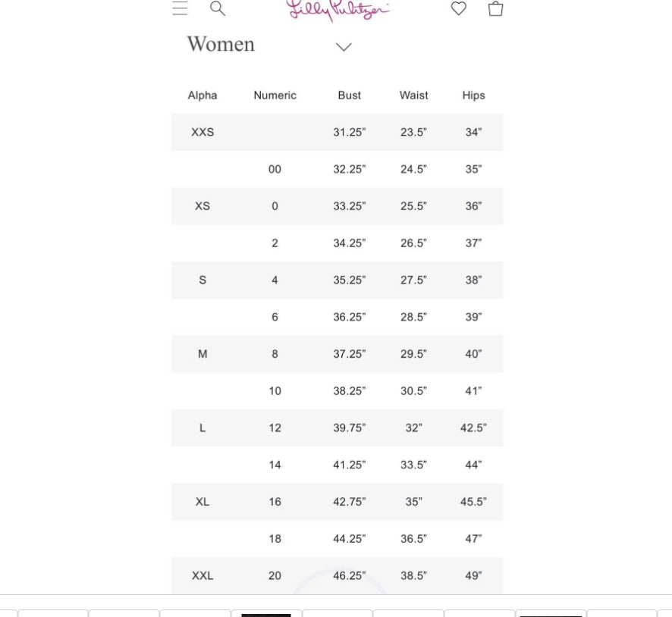Click the Numeric column header

pyautogui.click(x=275, y=96)
